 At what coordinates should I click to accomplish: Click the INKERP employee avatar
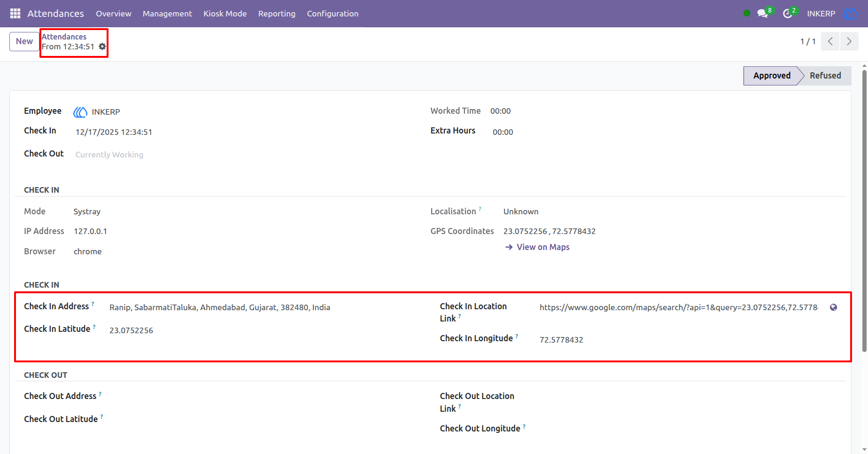(x=80, y=112)
